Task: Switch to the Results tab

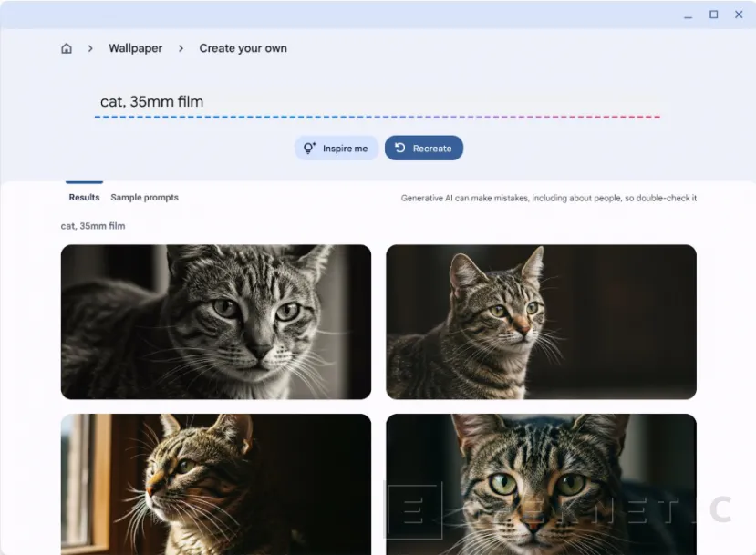Action: (x=84, y=197)
